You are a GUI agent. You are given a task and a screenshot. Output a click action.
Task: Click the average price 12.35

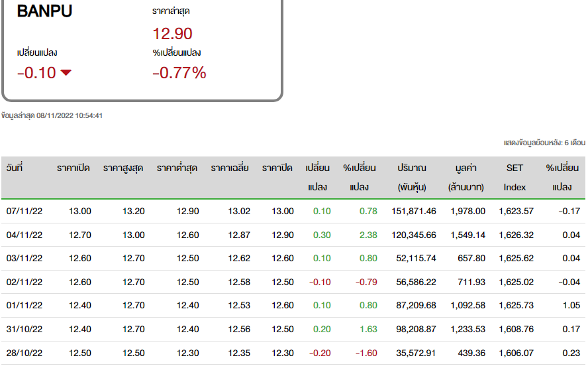click(x=239, y=353)
